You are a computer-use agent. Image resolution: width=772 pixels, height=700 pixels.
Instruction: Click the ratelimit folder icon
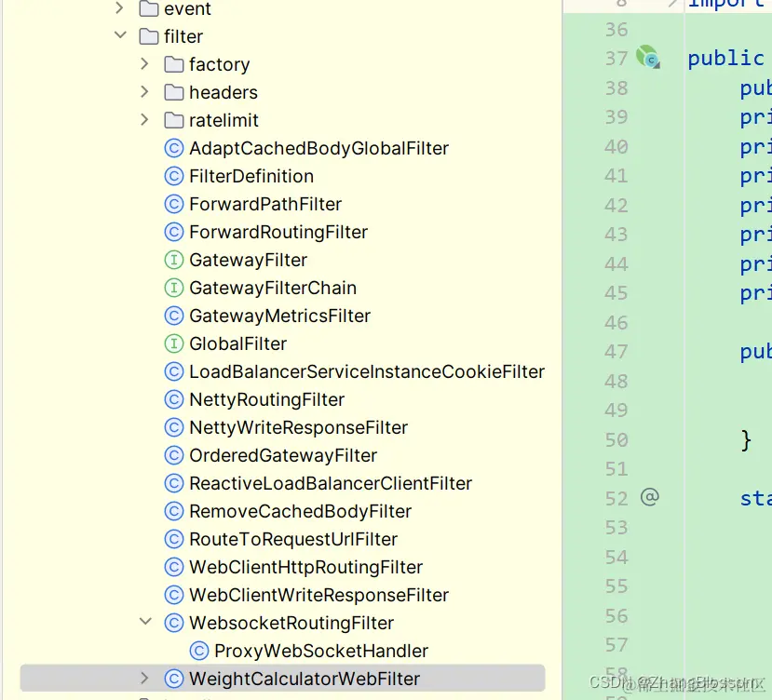coord(174,120)
